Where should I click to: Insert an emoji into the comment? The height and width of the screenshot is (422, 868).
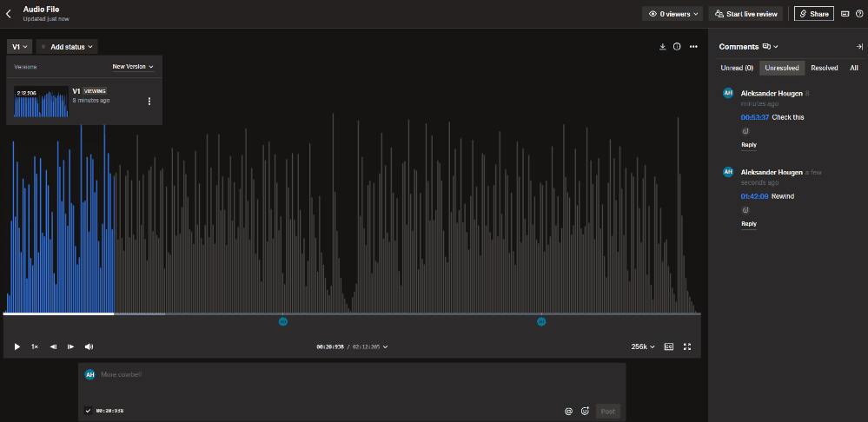click(585, 411)
